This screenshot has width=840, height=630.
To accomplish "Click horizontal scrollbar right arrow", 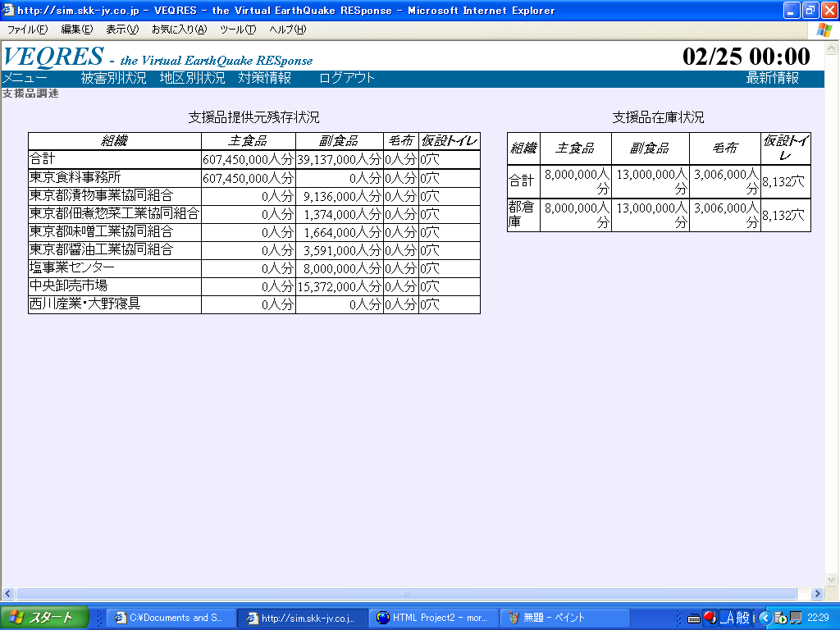I will (816, 593).
